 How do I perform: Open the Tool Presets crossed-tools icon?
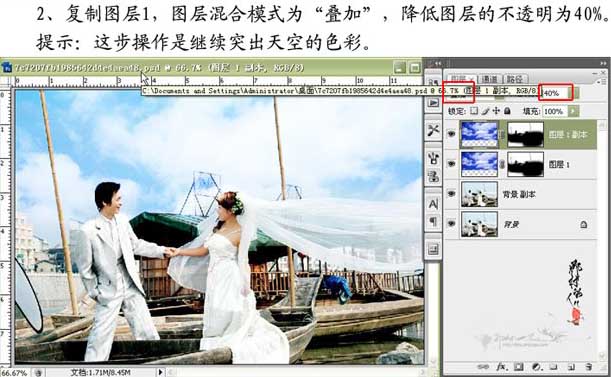(433, 130)
